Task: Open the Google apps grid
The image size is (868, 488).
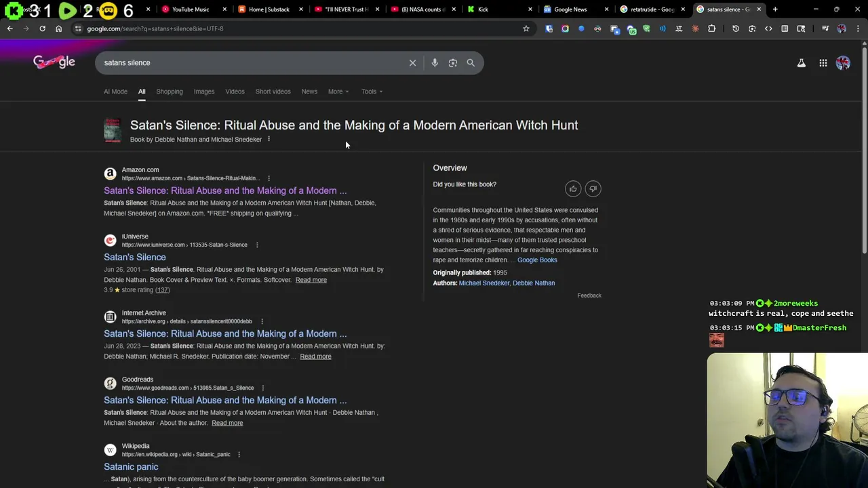Action: point(823,63)
